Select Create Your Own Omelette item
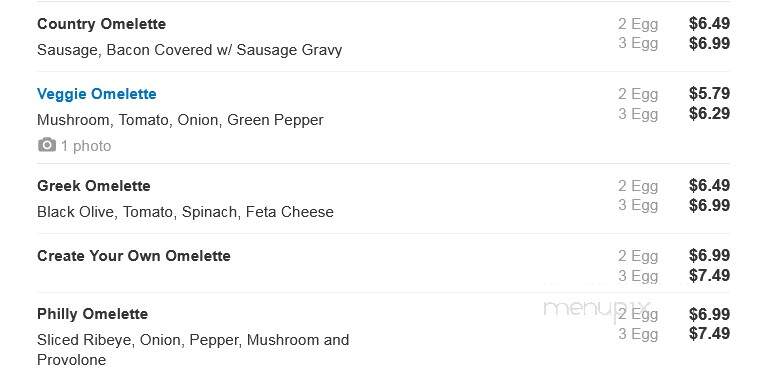Image resolution: width=776 pixels, height=391 pixels. point(134,256)
